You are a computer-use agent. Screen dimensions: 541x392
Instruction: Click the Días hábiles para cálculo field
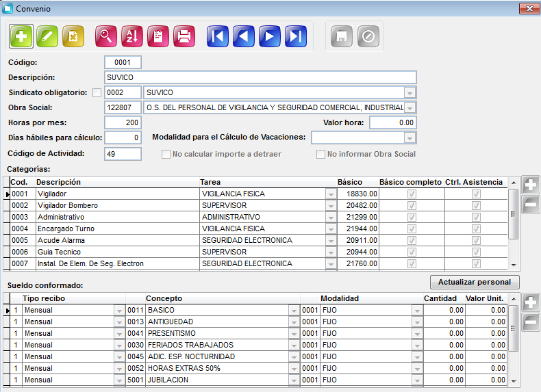tap(123, 138)
